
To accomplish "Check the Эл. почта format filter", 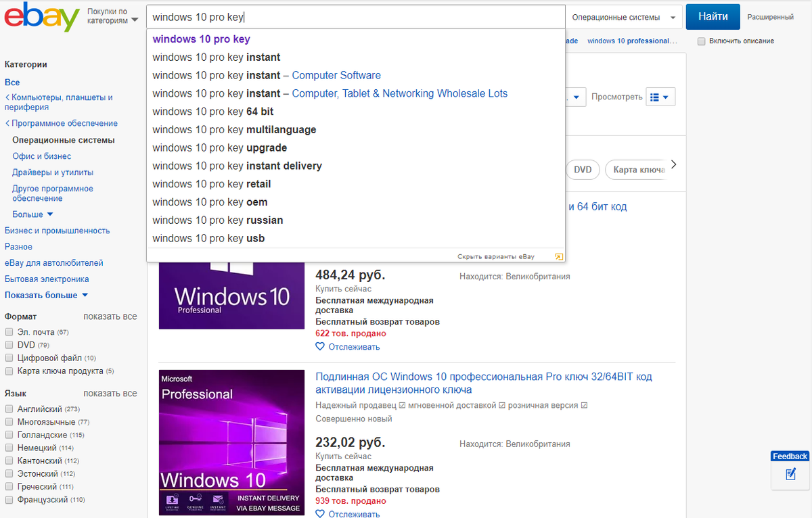I will pos(9,332).
